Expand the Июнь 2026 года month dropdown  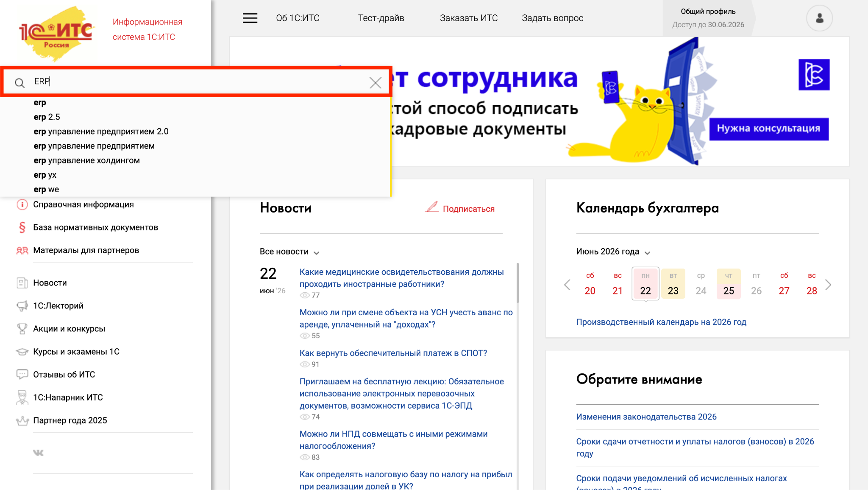(613, 252)
